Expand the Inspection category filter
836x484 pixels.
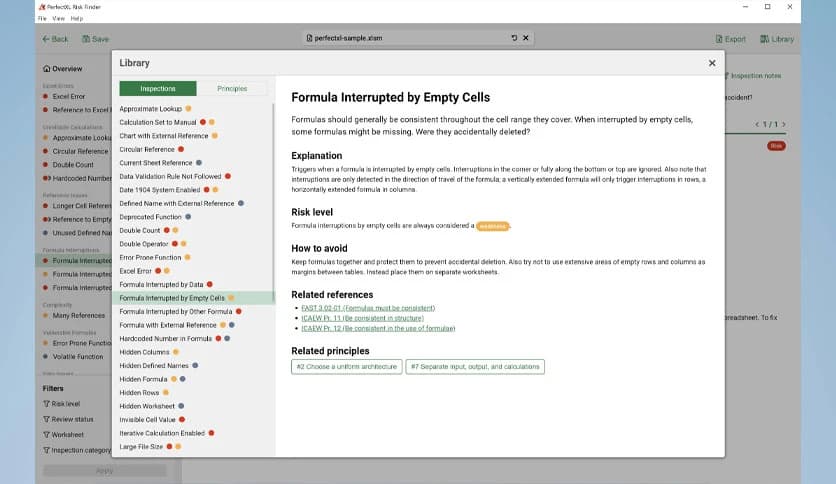(x=77, y=450)
